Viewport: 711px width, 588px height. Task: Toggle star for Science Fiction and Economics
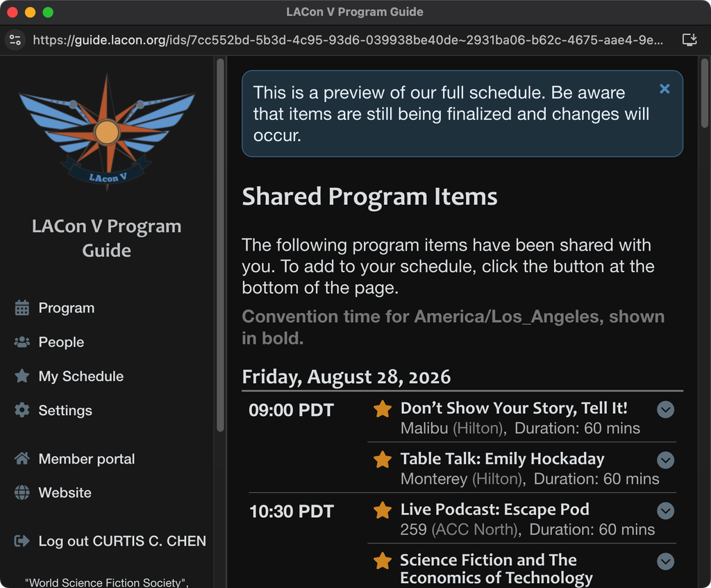(x=383, y=561)
